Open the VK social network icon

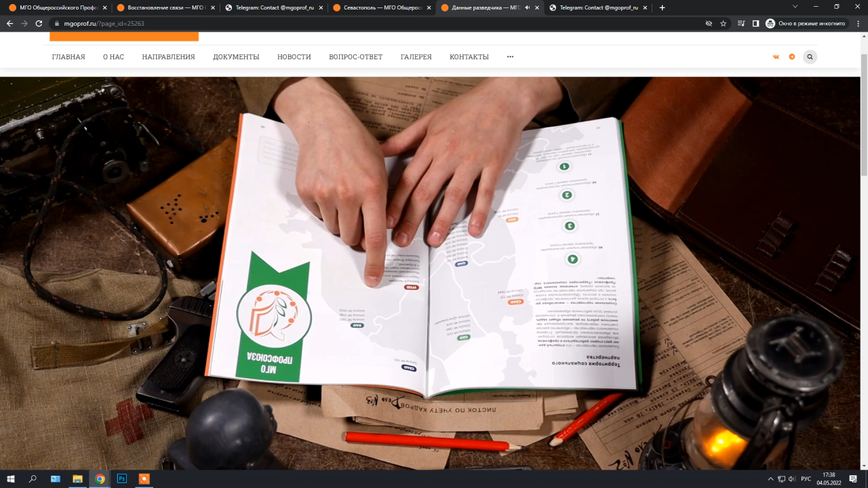776,57
